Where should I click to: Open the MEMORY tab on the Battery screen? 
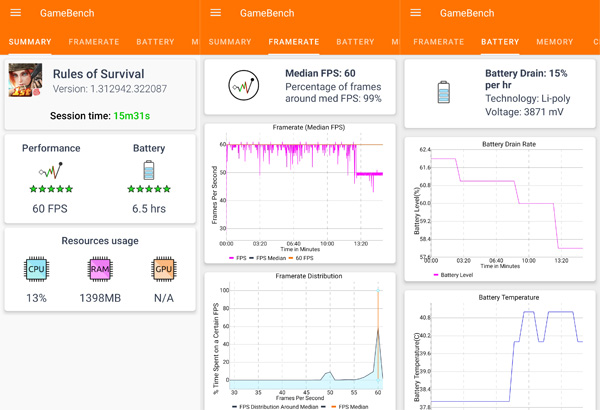point(554,42)
